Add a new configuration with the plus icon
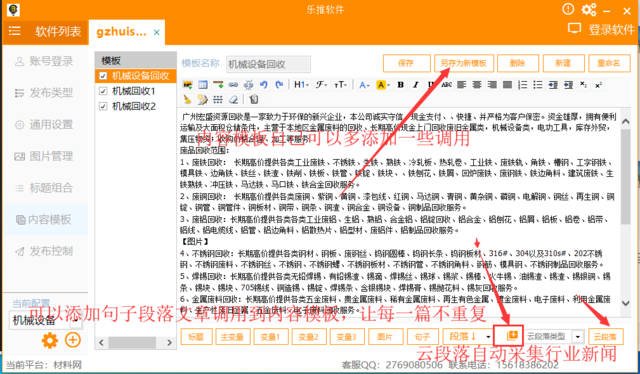Image resolution: width=640 pixels, height=374 pixels. pos(73,340)
